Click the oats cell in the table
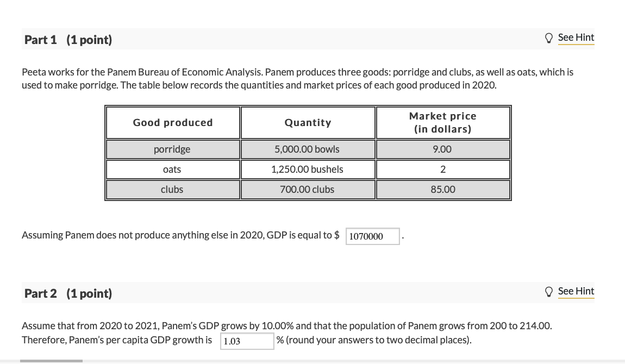This screenshot has height=364, width=625. [x=172, y=170]
